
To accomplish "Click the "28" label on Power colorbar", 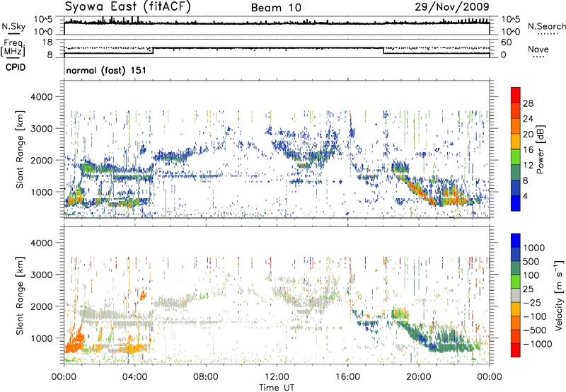I will [528, 103].
